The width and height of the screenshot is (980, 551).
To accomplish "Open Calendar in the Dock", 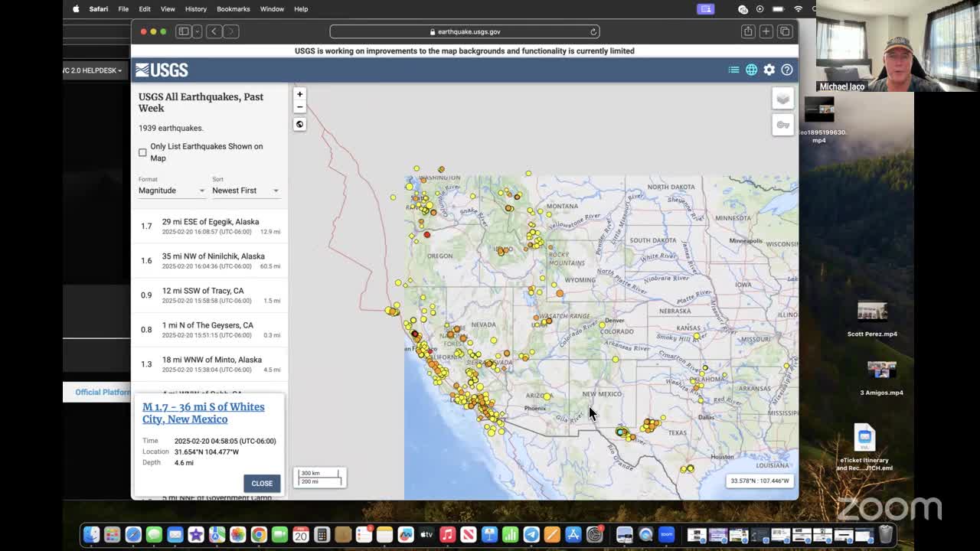I will tap(300, 534).
